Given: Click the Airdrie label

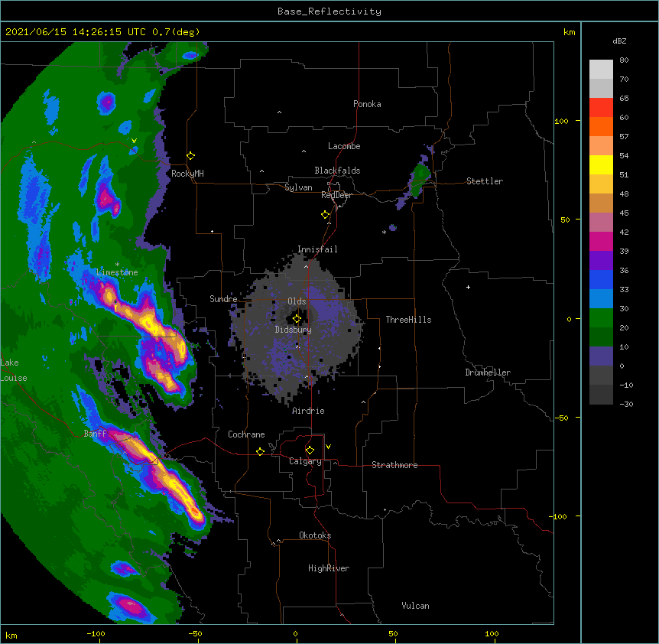Looking at the screenshot, I should coord(308,411).
